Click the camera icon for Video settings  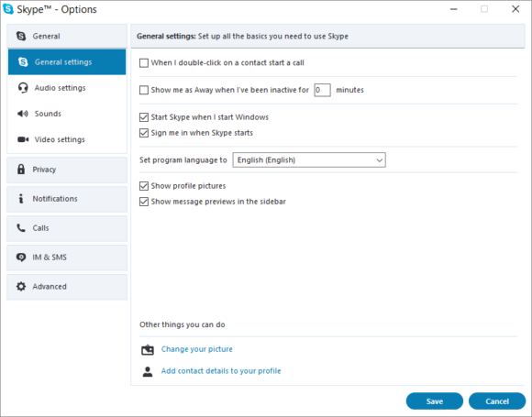point(23,139)
